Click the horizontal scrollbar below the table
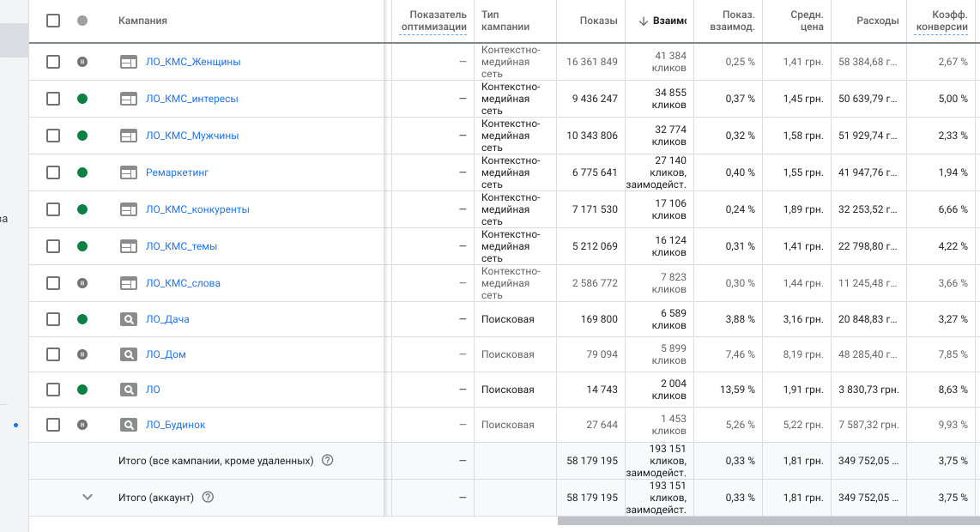Viewport: 980px width, 532px height. (x=769, y=521)
